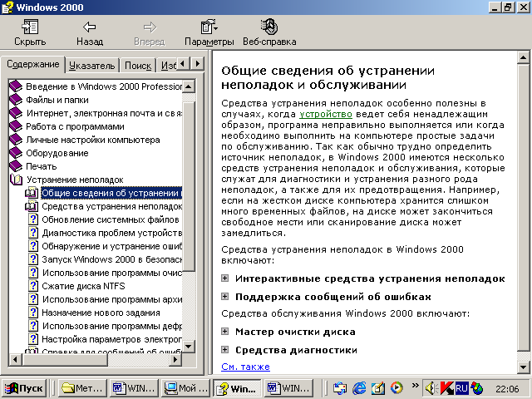This screenshot has height=399, width=532.
Task: Select Обновление системных файлов topic
Action: click(111, 219)
